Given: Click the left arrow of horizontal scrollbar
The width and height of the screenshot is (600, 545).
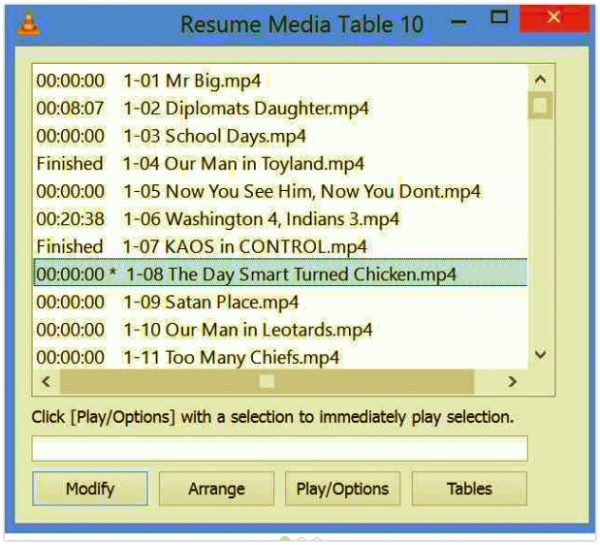Looking at the screenshot, I should pyautogui.click(x=46, y=382).
